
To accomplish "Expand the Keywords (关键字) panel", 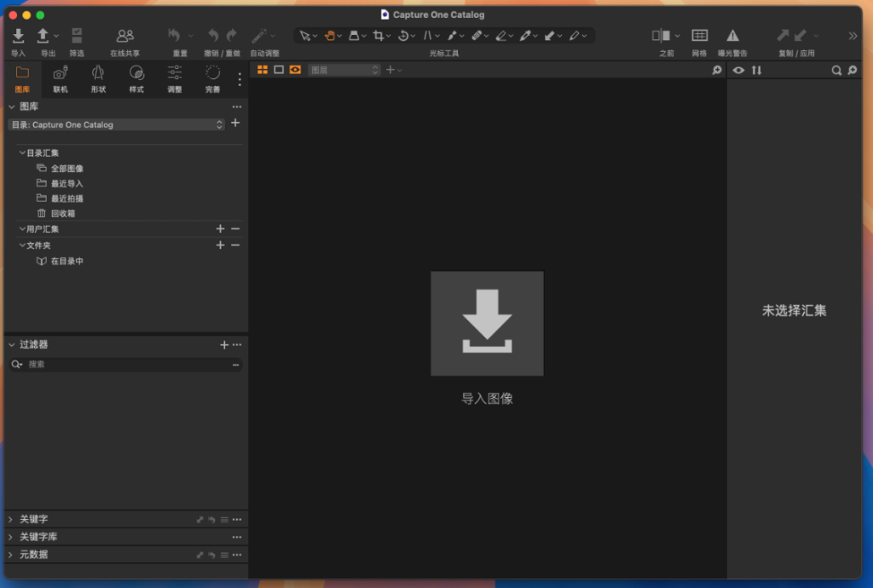I will pyautogui.click(x=11, y=519).
